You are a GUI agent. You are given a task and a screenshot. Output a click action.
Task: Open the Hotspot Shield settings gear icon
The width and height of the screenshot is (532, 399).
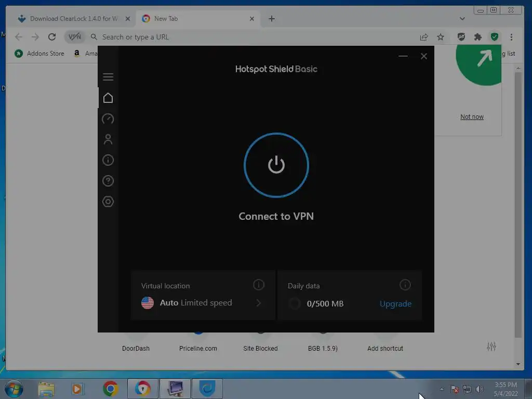coord(108,202)
